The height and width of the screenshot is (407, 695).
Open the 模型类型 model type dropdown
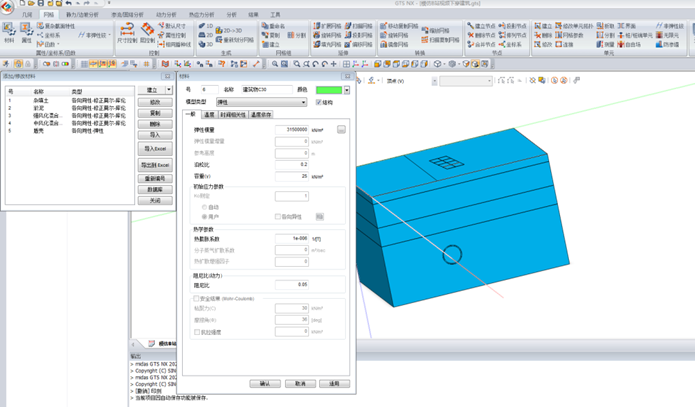[x=262, y=102]
